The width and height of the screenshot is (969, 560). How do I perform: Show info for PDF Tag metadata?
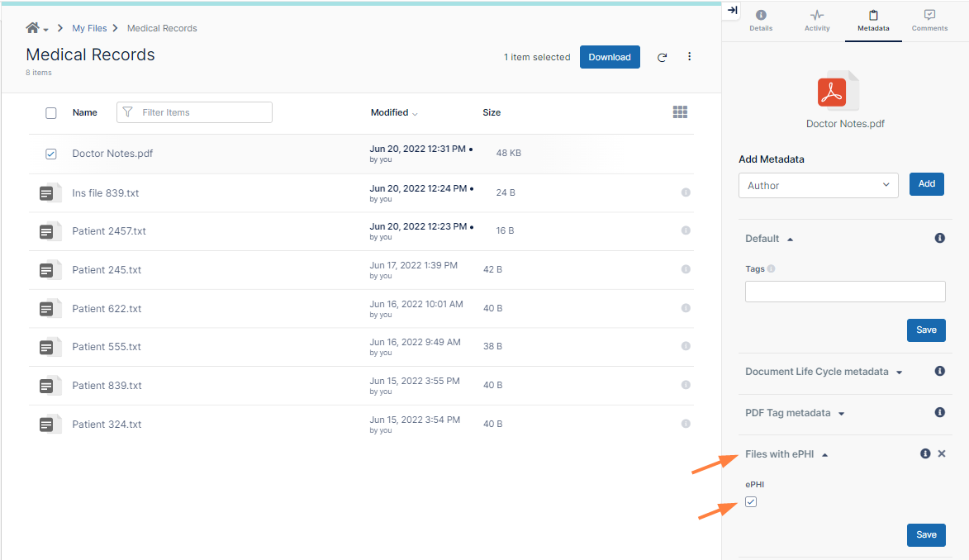(939, 413)
